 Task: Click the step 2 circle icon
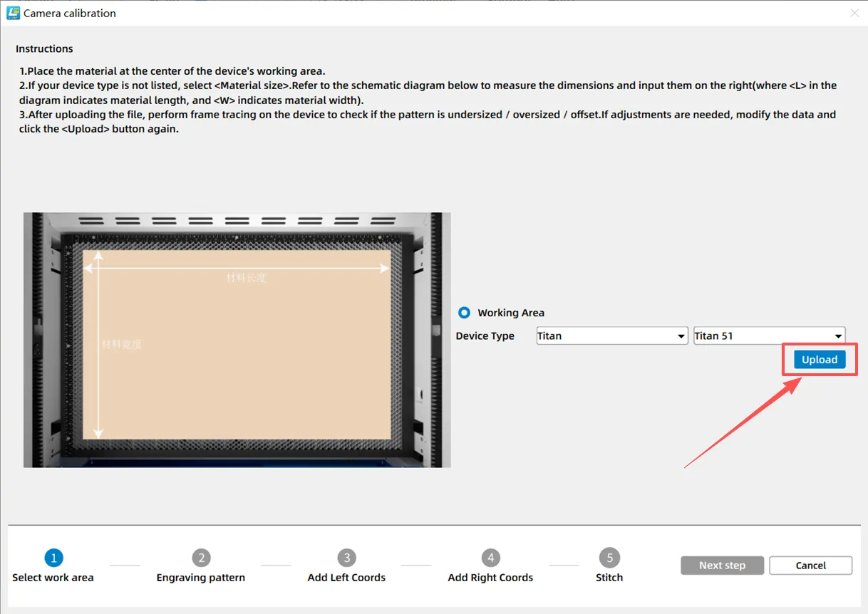[x=201, y=558]
